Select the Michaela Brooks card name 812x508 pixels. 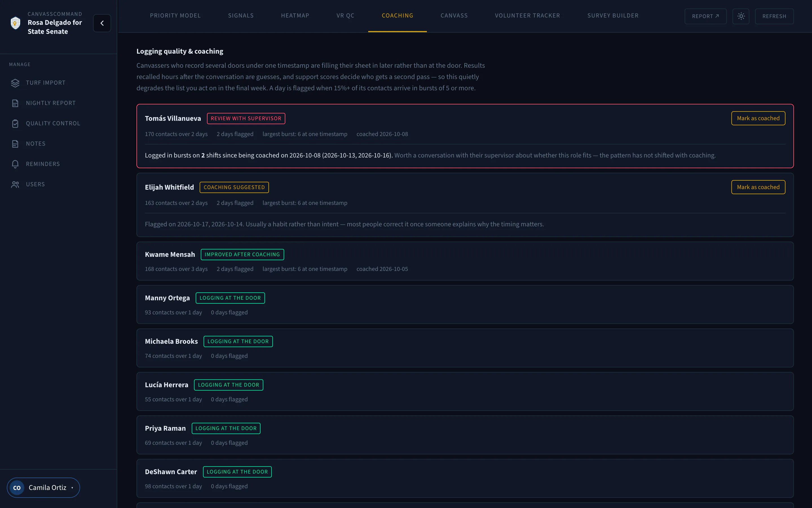[x=171, y=341]
